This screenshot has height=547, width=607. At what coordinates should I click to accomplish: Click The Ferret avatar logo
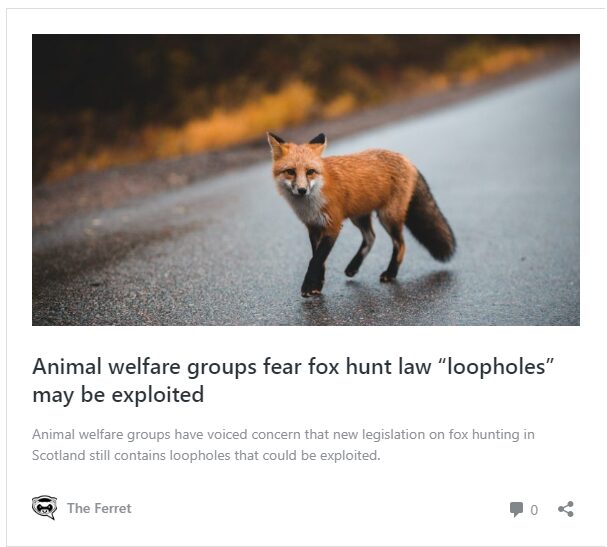(x=45, y=508)
